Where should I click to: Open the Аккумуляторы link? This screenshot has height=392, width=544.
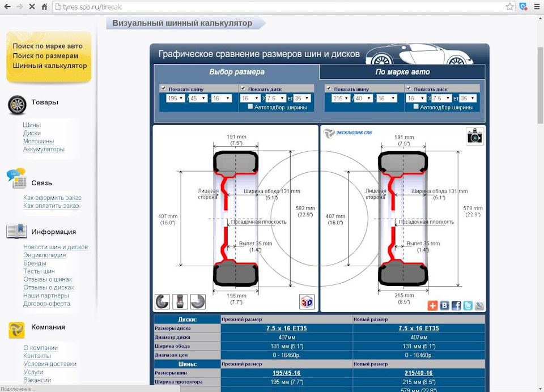point(44,149)
